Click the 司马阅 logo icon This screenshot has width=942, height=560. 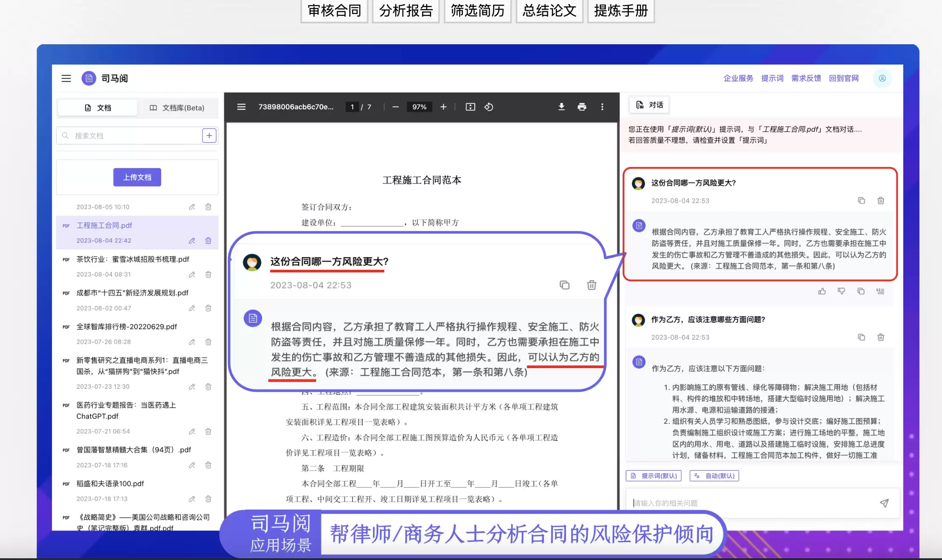click(x=88, y=78)
